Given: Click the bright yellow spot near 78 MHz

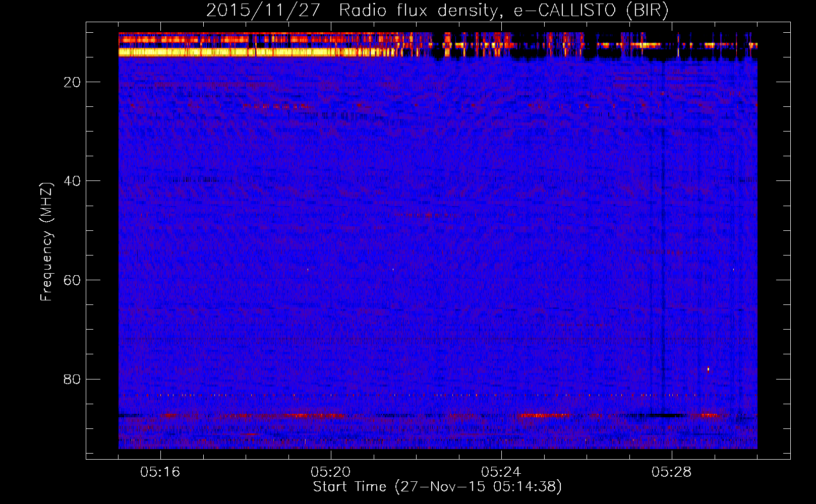Looking at the screenshot, I should tap(708, 369).
